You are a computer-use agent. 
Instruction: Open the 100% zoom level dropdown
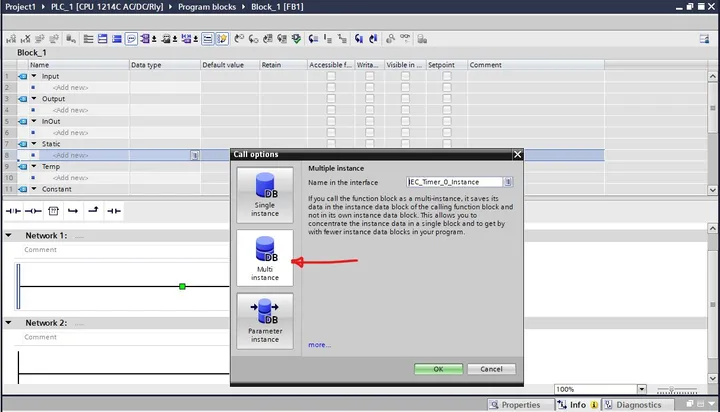point(641,389)
